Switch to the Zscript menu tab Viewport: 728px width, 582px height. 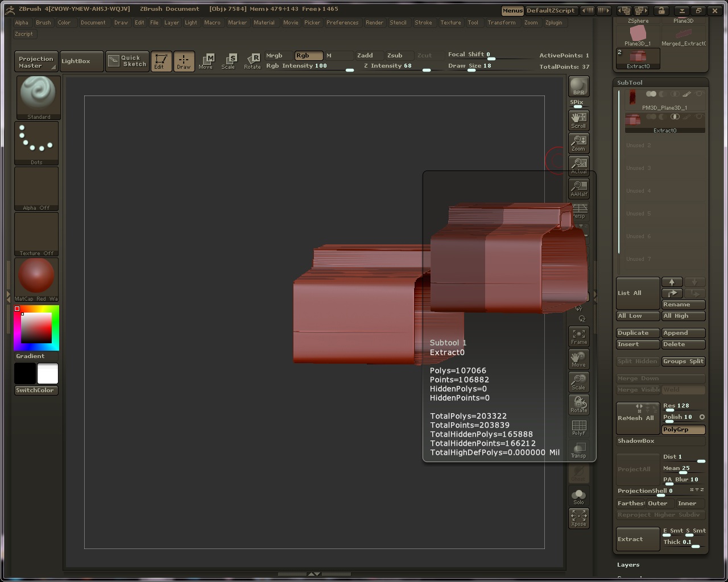point(24,34)
